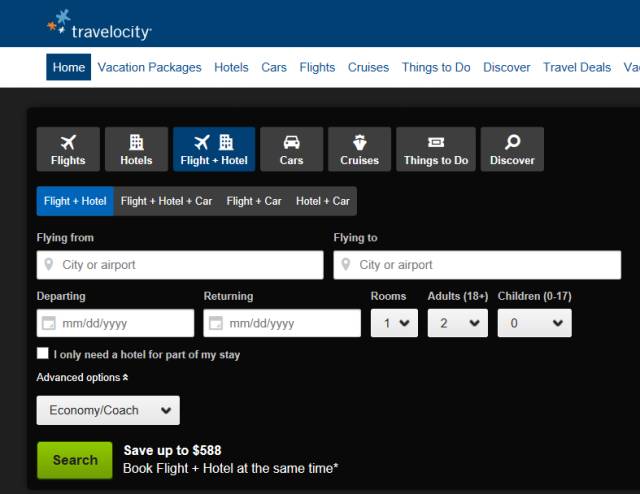Collapse the Advanced options section

[x=83, y=378]
